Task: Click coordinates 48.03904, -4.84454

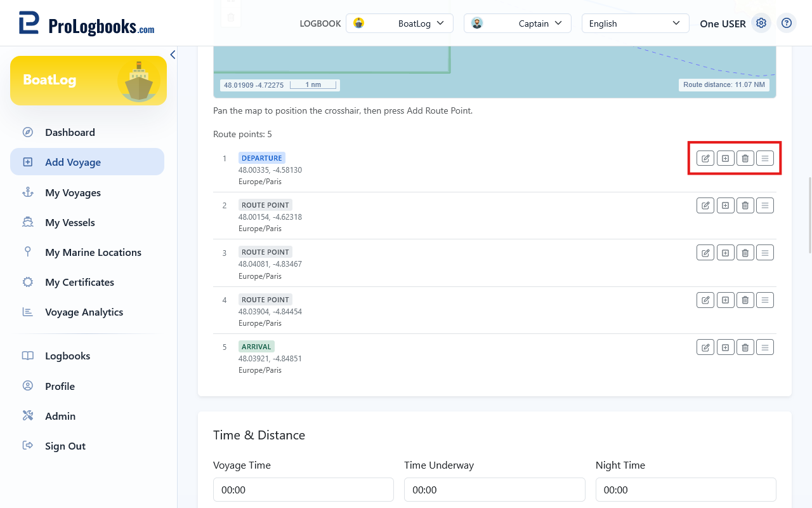Action: click(x=270, y=312)
